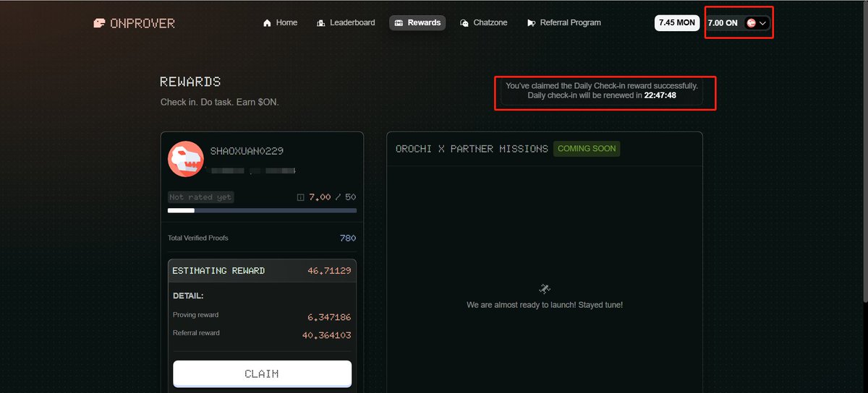Screen dimensions: 868x393
Task: Click the ONPROVER logo icon
Action: pos(100,23)
